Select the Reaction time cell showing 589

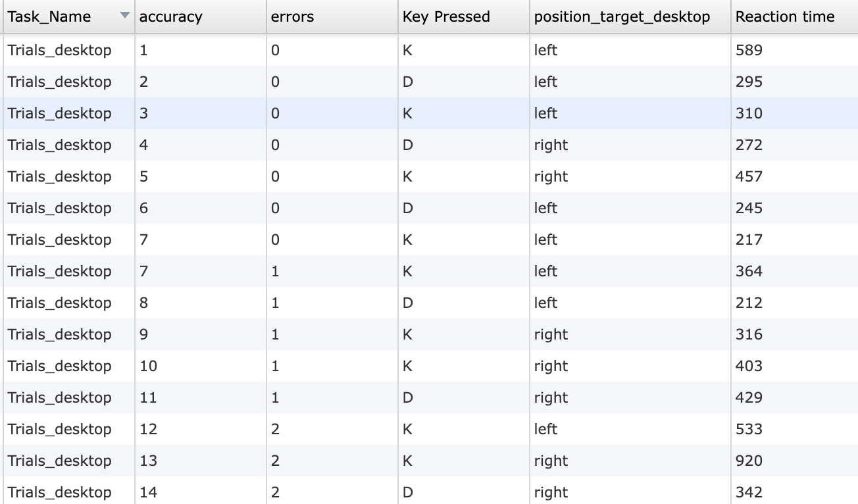pos(749,50)
